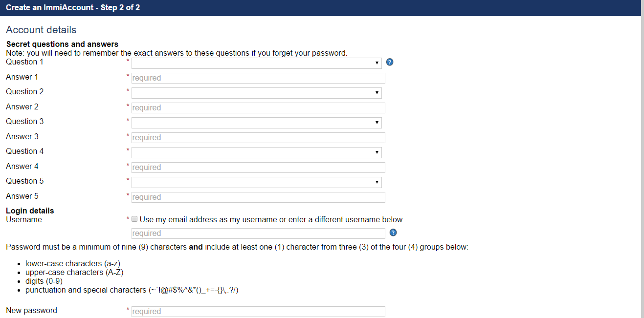Click inside the Answer 5 text field
This screenshot has width=644, height=318.
pos(258,197)
